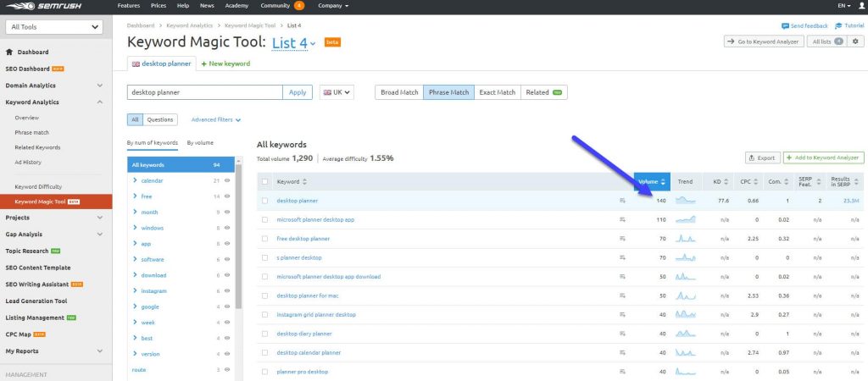Toggle the select-all keywords checkbox
This screenshot has width=868, height=381.
pyautogui.click(x=264, y=182)
